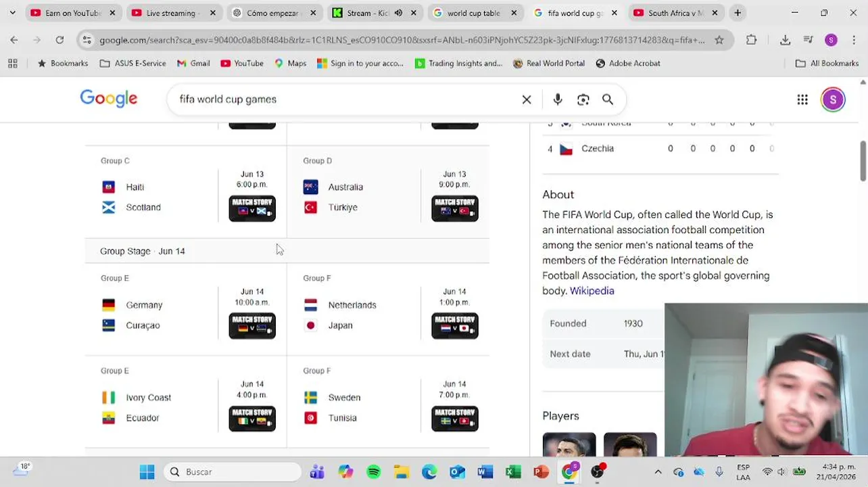Reload the current page

[59, 40]
